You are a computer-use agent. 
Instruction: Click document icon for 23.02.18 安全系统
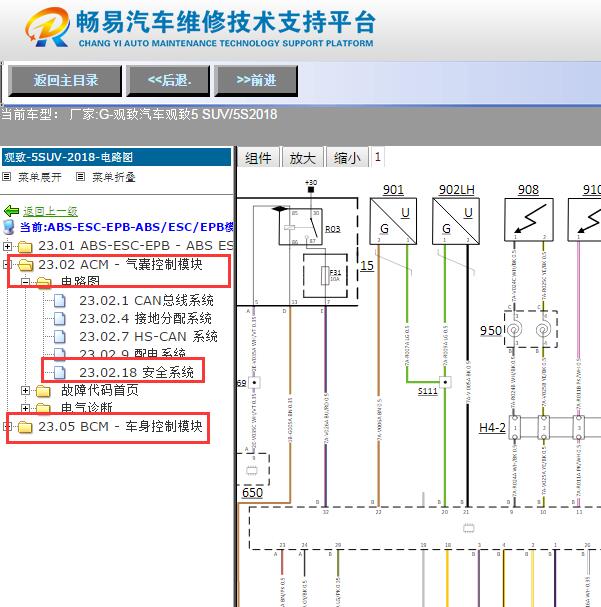tap(60, 372)
